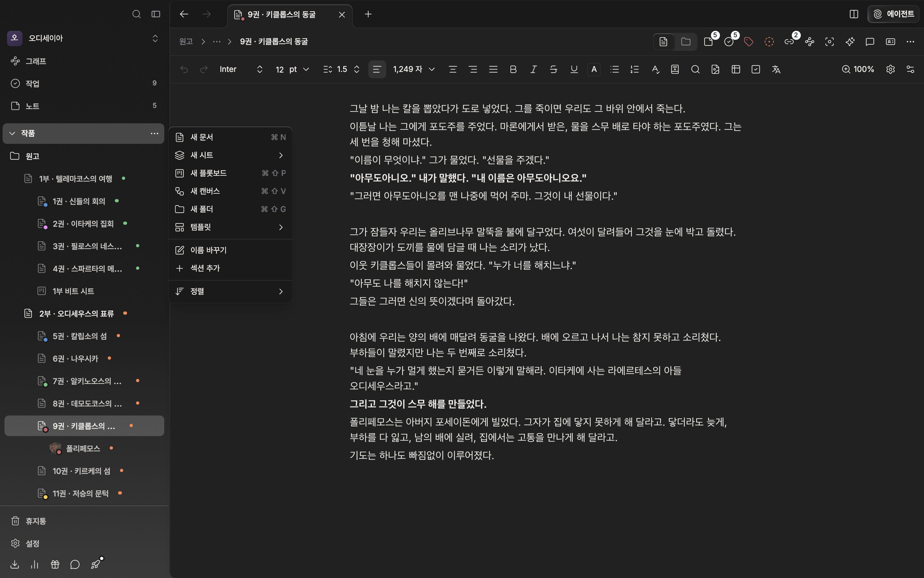The image size is (924, 578).
Task: Choose 섹션 추가 from the menu
Action: click(x=230, y=268)
